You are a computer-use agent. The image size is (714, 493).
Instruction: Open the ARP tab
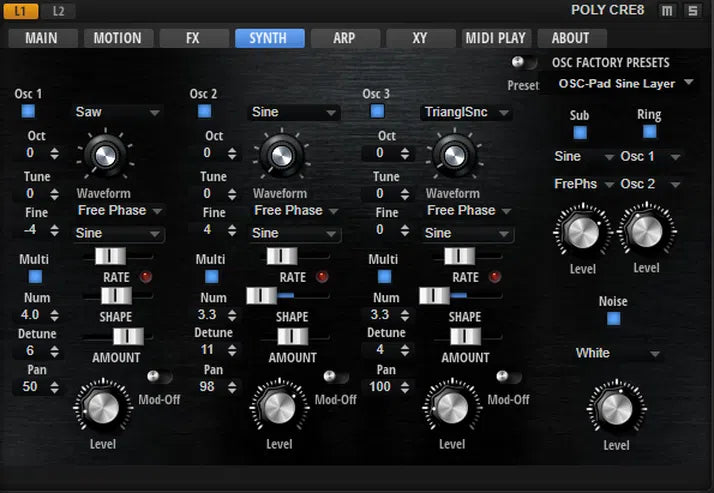click(x=345, y=38)
